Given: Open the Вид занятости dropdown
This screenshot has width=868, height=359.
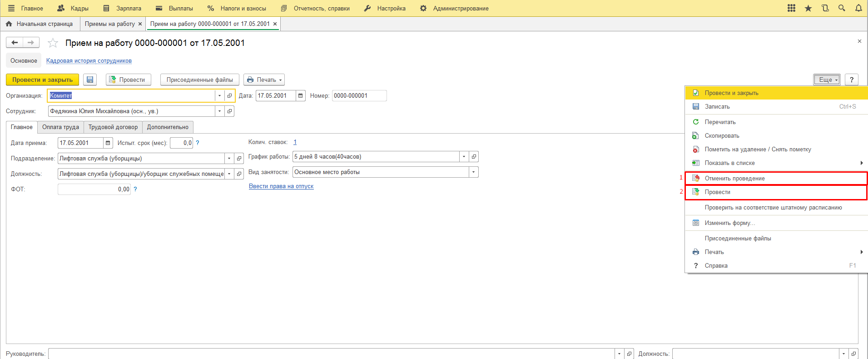Looking at the screenshot, I should [474, 172].
